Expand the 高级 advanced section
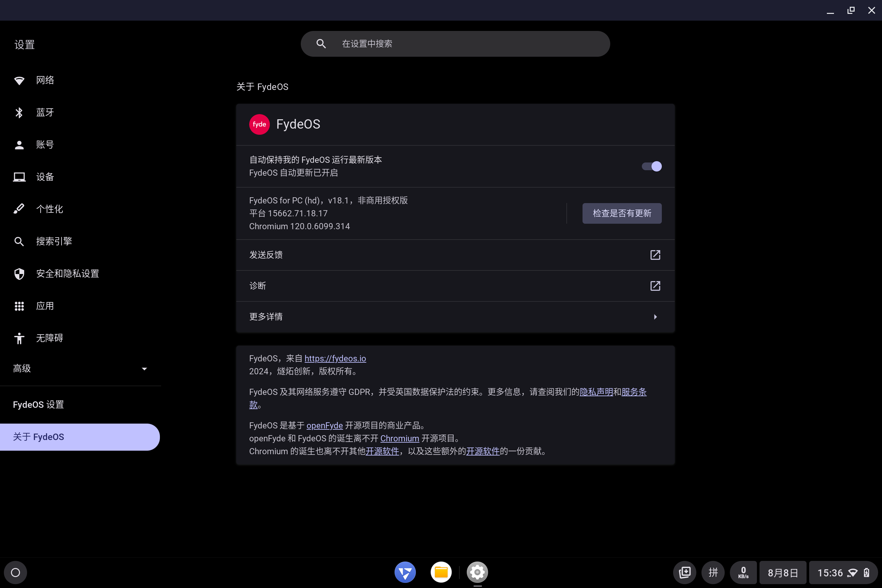 click(80, 368)
